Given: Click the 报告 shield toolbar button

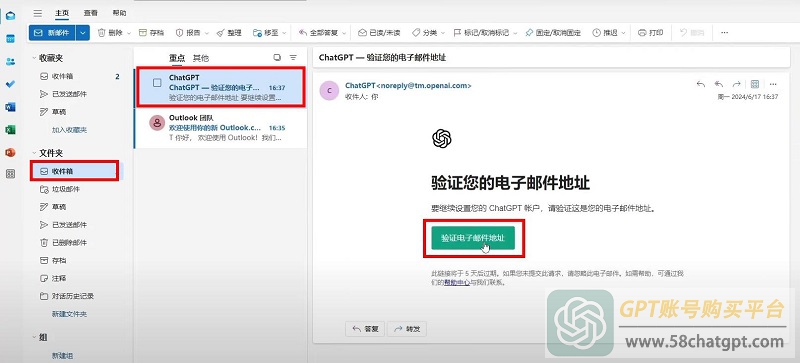Looking at the screenshot, I should pos(188,33).
